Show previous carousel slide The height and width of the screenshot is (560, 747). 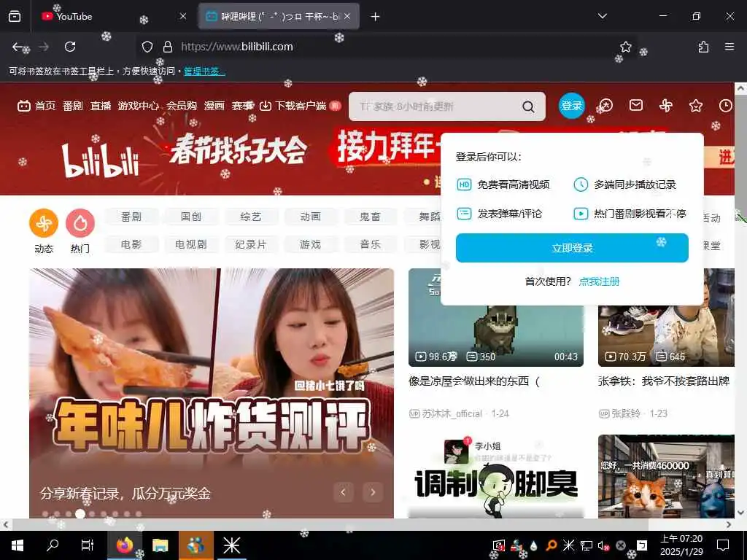tap(343, 492)
